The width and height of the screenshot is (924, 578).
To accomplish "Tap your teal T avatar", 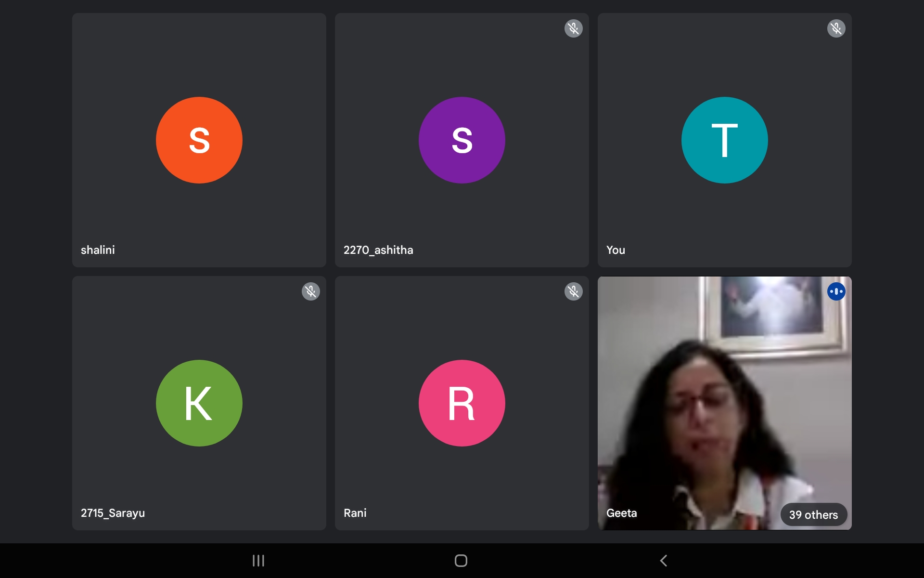I will tap(724, 140).
